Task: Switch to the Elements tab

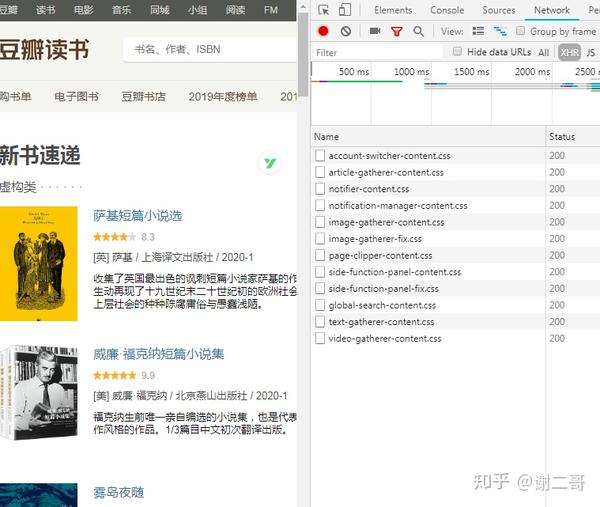Action: (393, 10)
